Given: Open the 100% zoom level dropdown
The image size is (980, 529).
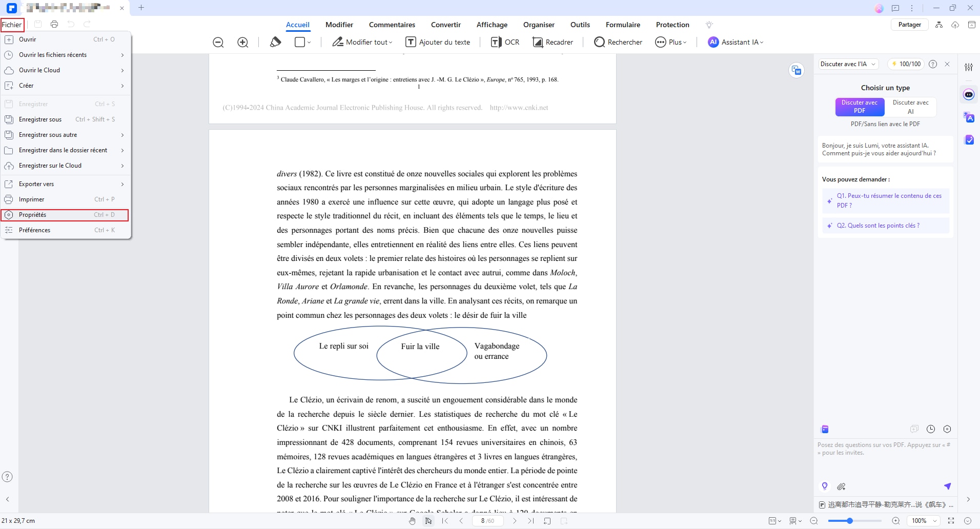Looking at the screenshot, I should (923, 521).
